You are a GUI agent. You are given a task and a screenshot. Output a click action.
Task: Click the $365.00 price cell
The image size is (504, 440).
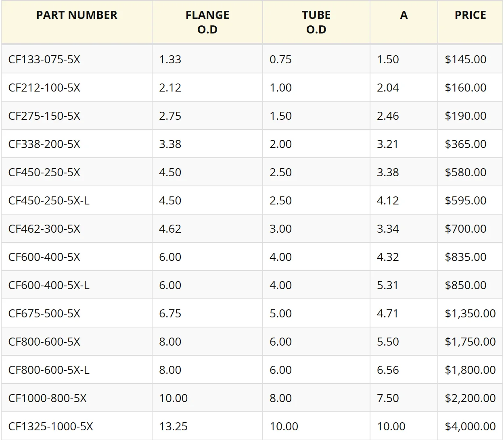[466, 144]
